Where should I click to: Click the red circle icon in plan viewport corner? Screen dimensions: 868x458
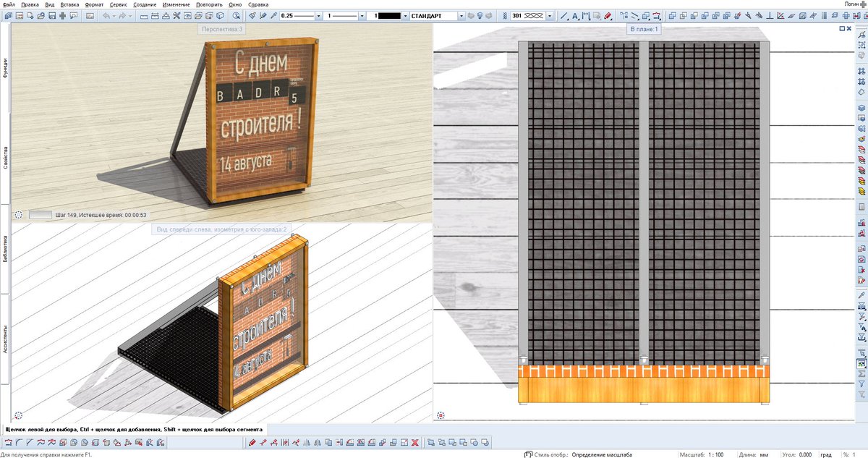(x=441, y=415)
